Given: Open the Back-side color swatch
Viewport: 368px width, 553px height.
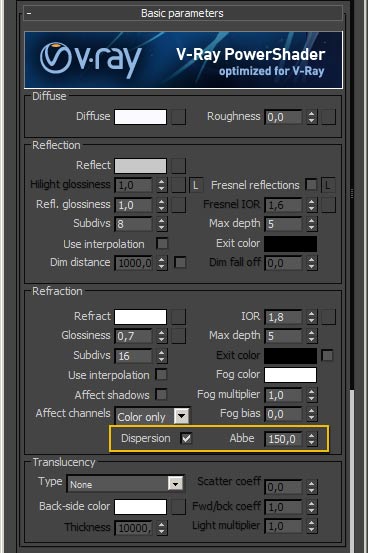Looking at the screenshot, I should (140, 507).
